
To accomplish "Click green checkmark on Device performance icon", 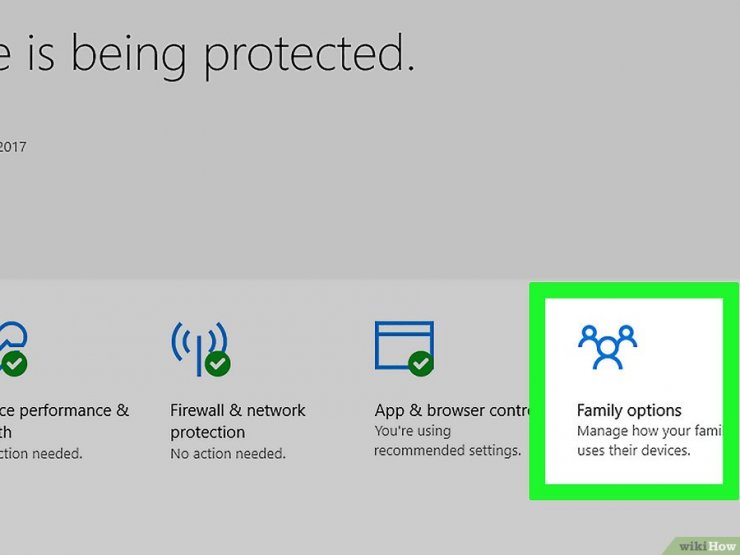I will click(14, 364).
